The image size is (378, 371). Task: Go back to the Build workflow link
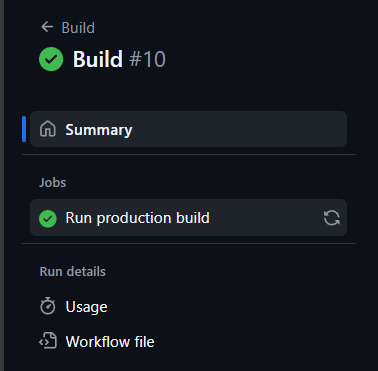click(x=68, y=27)
